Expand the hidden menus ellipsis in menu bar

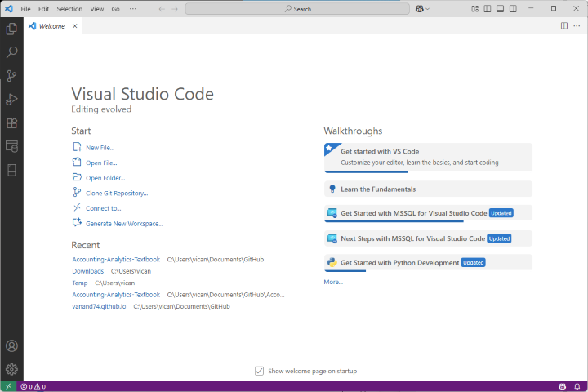click(x=133, y=9)
